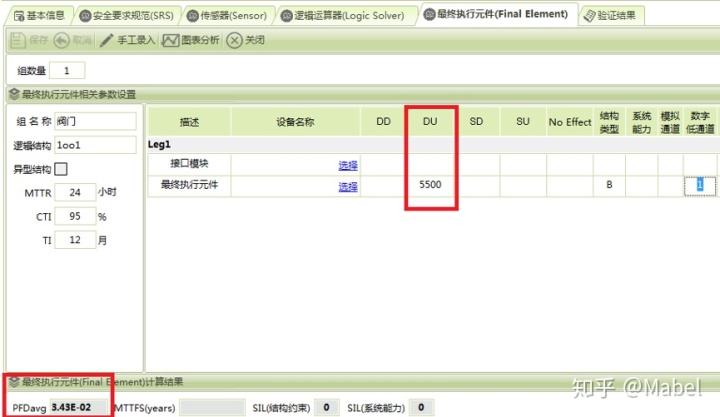
Task: Click the SU column header
Action: (x=523, y=122)
